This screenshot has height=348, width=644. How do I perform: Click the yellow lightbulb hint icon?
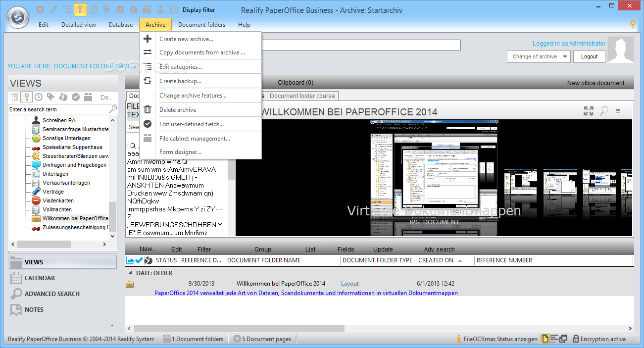pos(633,24)
